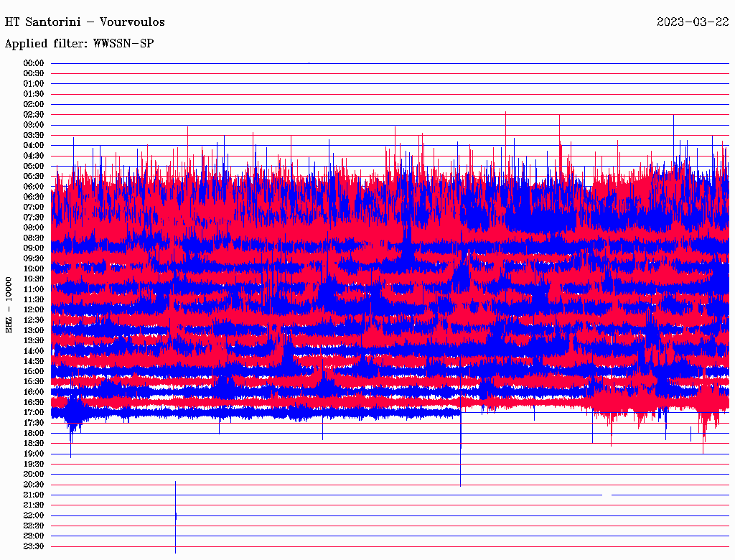The height and width of the screenshot is (560, 735).
Task: Click the station title HT Santorini - Vourvoulos
Action: point(85,22)
